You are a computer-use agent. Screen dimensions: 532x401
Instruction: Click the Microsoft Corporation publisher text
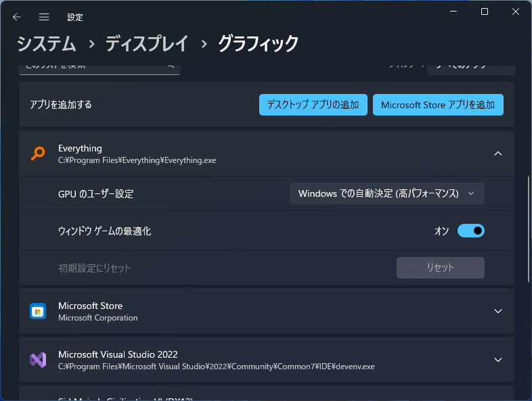pyautogui.click(x=98, y=318)
